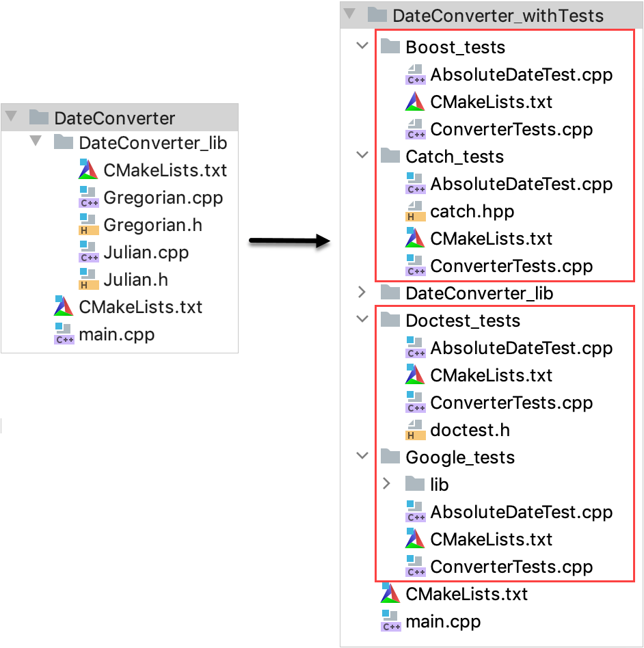Screen dimensions: 644x648
Task: Select the catch.hpp header icon
Action: point(416,211)
